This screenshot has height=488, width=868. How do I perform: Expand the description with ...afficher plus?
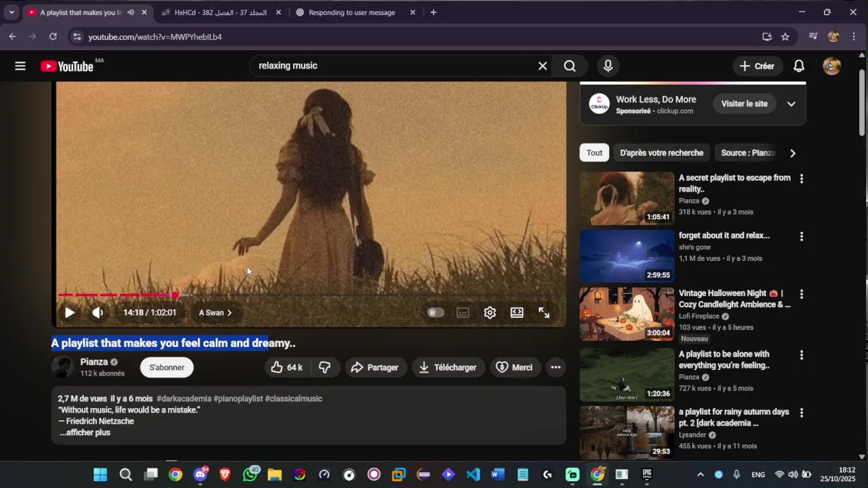85,432
